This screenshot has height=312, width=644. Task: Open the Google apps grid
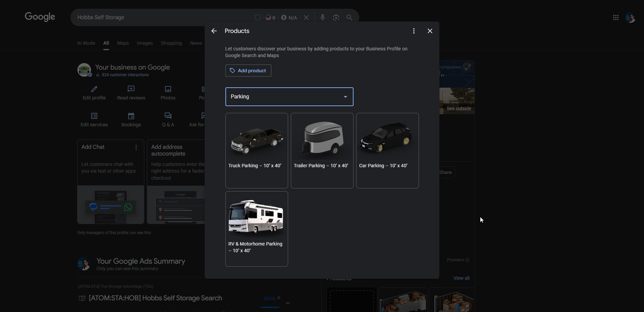616,17
